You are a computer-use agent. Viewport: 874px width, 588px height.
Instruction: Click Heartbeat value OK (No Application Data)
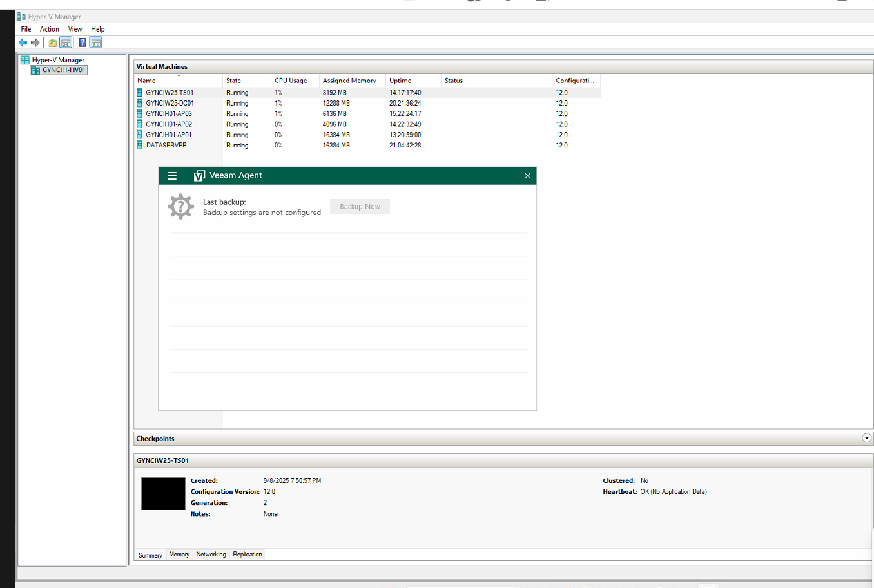pos(674,491)
